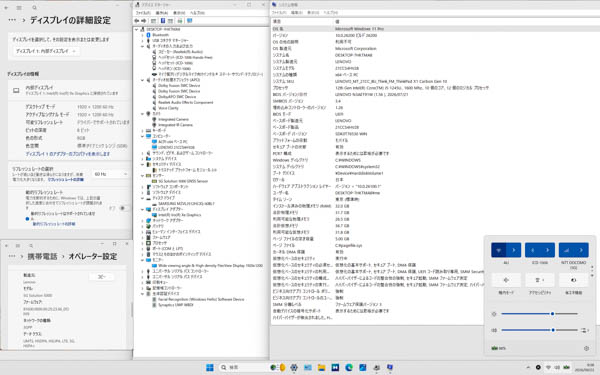Open the ディスプレイ 1 adapter properties link
The image size is (600, 375).
point(68,154)
